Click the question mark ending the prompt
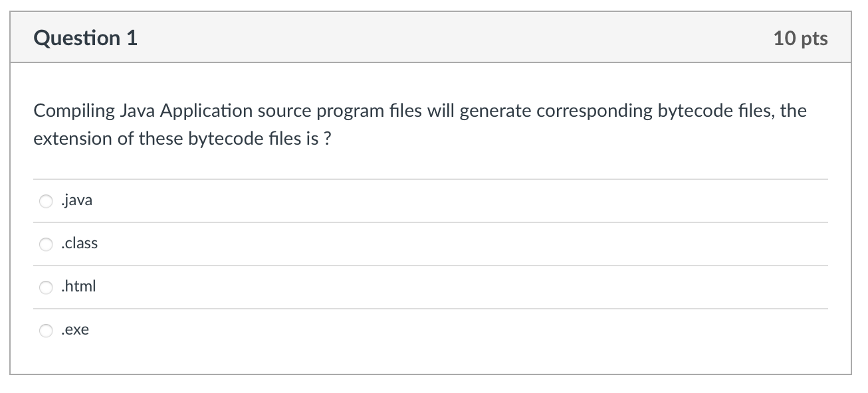Image resolution: width=868 pixels, height=393 pixels. coord(327,140)
